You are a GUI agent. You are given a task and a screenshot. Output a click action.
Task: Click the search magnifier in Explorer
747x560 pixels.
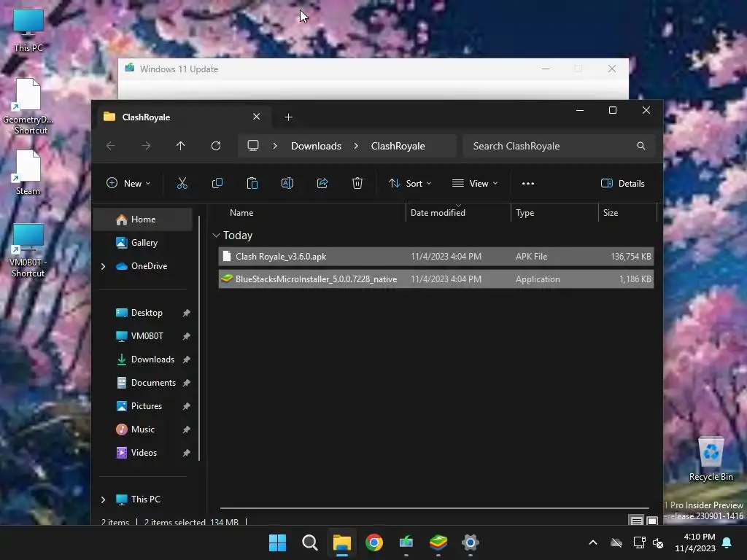coord(640,146)
